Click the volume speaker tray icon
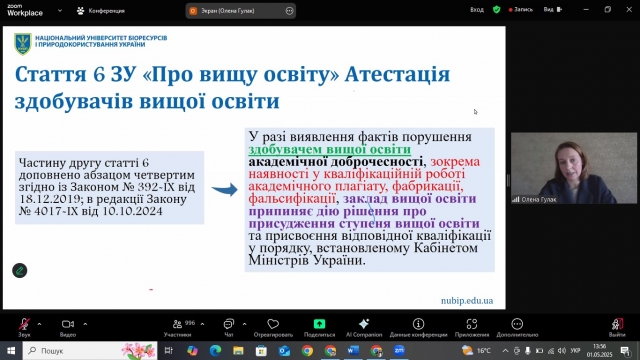Screen dimensions: 640x360 pos(562,351)
